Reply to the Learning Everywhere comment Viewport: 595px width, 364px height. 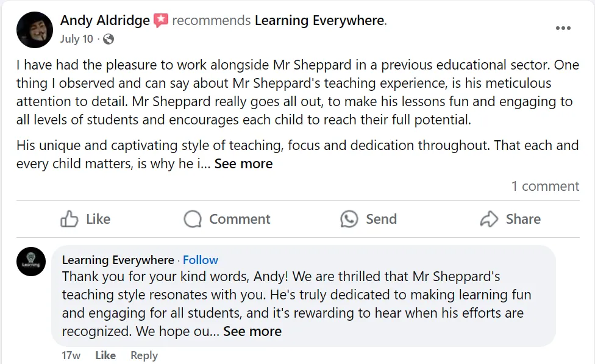pyautogui.click(x=144, y=355)
